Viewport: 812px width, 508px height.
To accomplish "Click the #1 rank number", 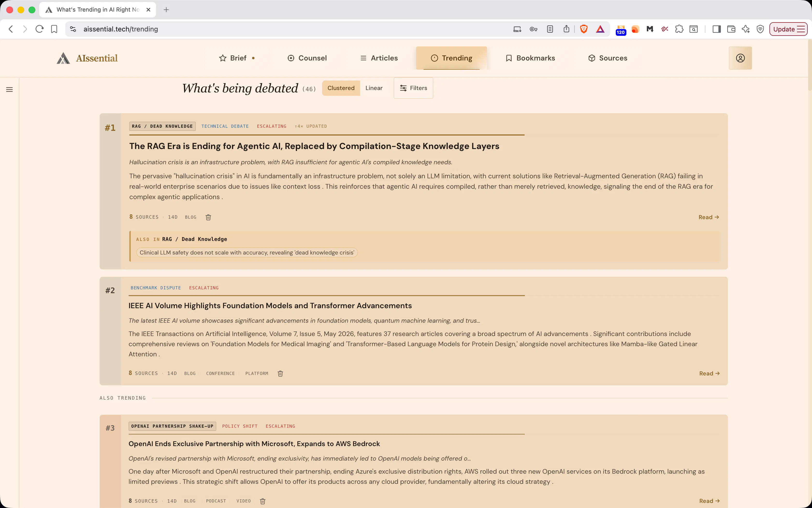I will pos(110,128).
